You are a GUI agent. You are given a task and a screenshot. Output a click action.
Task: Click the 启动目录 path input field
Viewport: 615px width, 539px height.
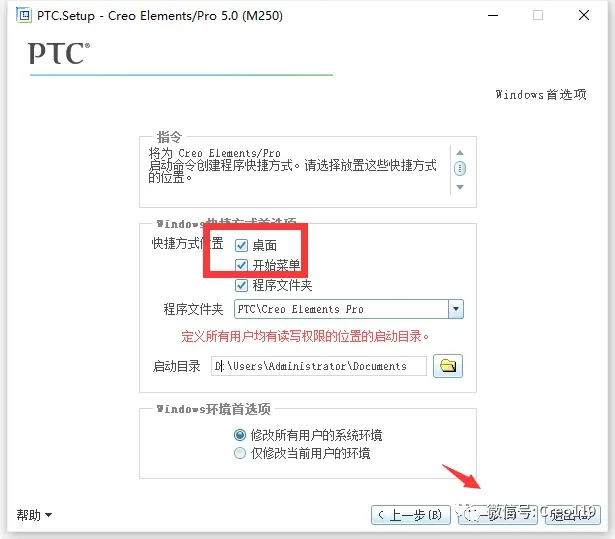pyautogui.click(x=320, y=366)
